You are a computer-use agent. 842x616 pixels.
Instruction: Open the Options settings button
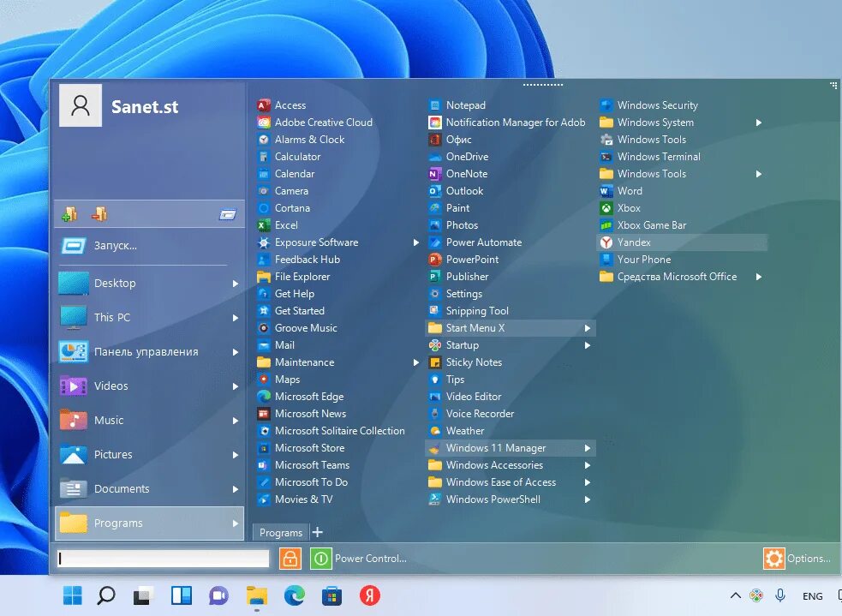pos(797,559)
